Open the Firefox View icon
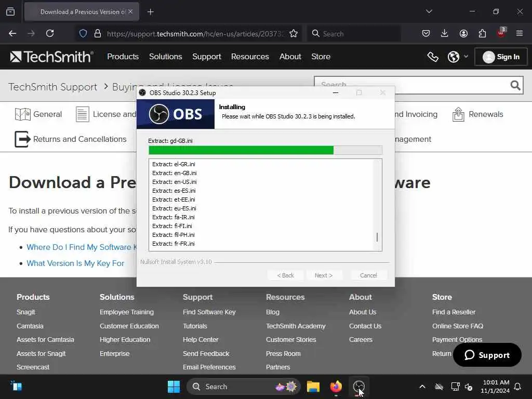The image size is (532, 399). [x=10, y=11]
